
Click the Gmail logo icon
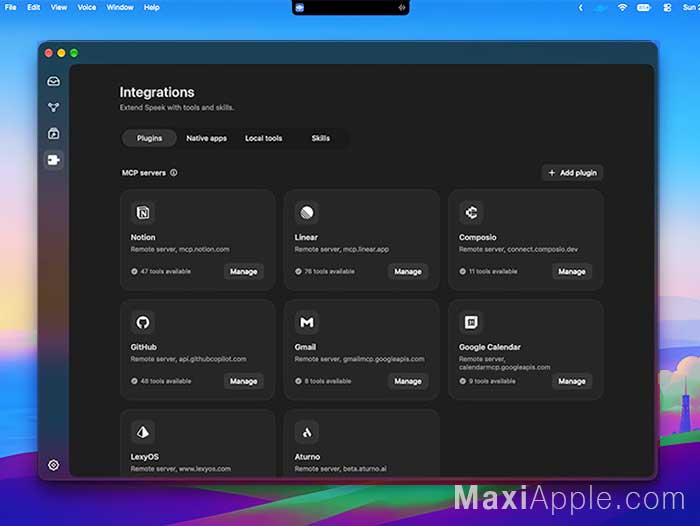pos(307,322)
